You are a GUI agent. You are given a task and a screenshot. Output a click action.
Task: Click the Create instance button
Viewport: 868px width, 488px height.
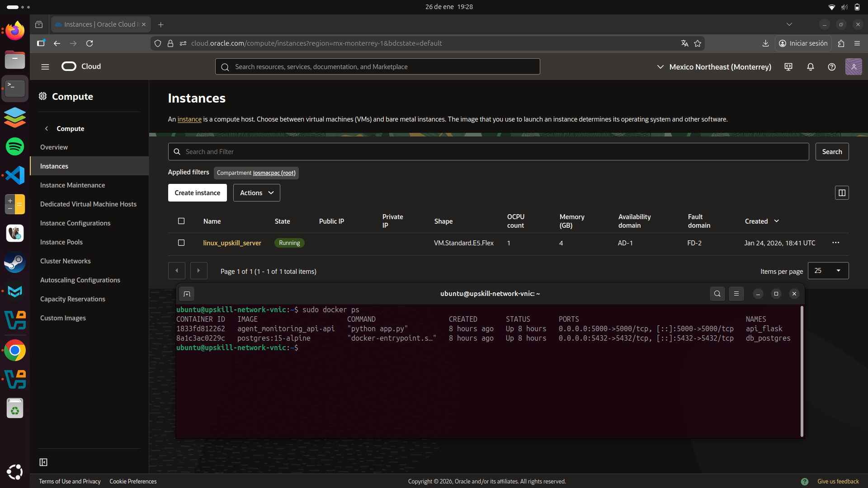click(x=197, y=192)
